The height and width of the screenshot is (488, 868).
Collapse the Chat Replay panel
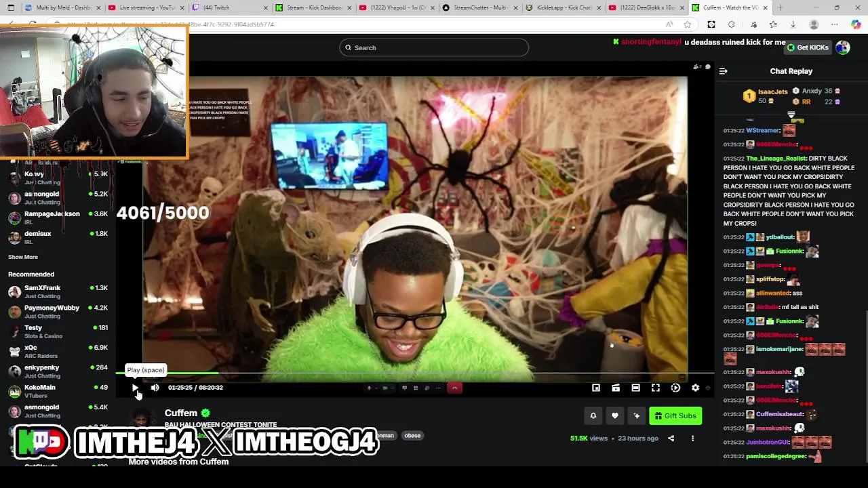tap(723, 71)
